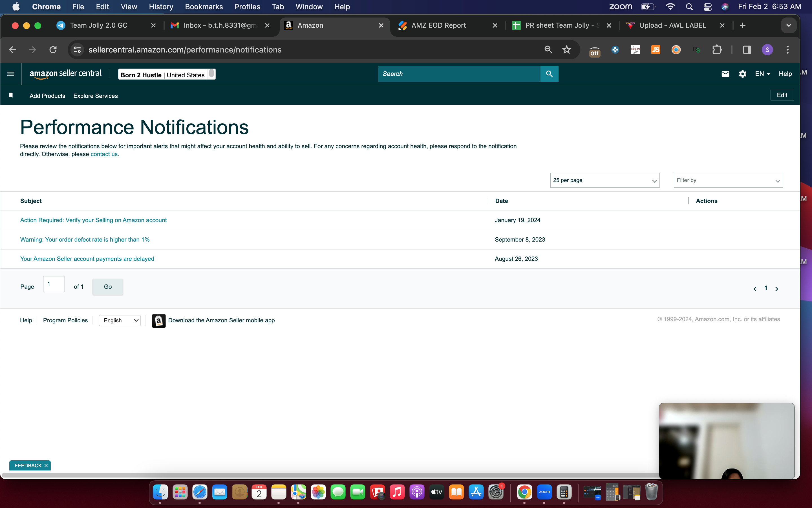Open the order defect rate warning notification

tap(85, 240)
